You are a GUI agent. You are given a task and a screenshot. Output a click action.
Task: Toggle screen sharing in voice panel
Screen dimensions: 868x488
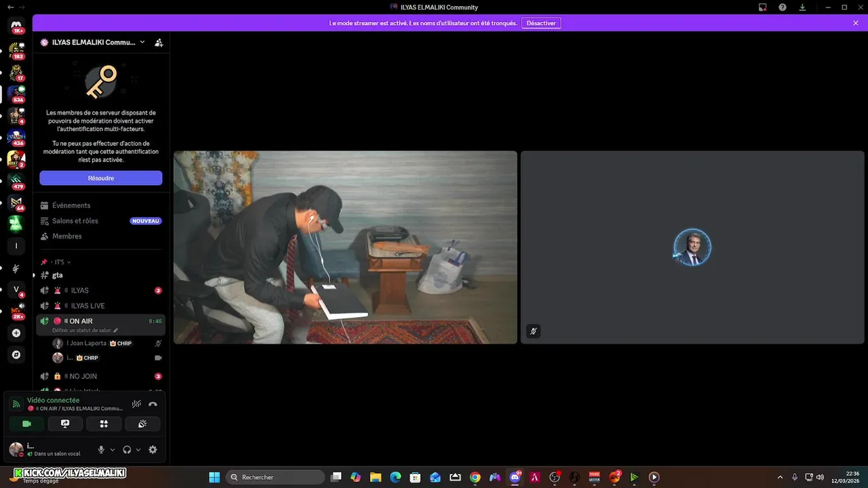coord(65,424)
